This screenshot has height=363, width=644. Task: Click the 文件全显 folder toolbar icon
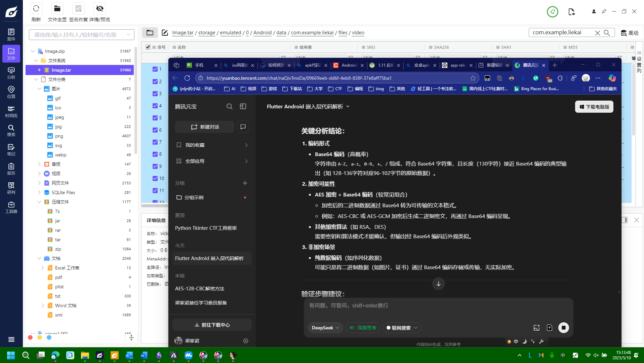[x=57, y=8]
